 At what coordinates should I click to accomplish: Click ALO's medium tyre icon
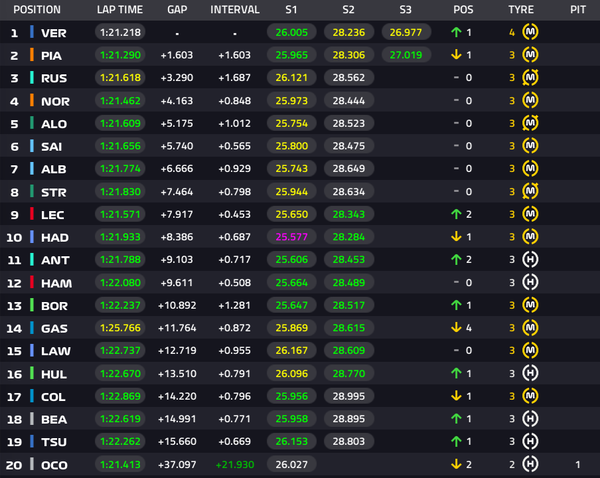(x=530, y=123)
